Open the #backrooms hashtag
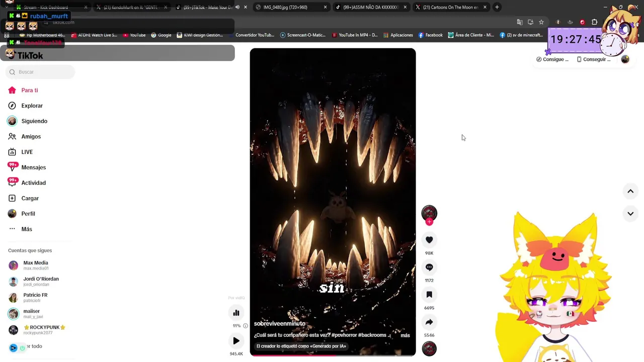Image resolution: width=644 pixels, height=362 pixels. click(372, 335)
